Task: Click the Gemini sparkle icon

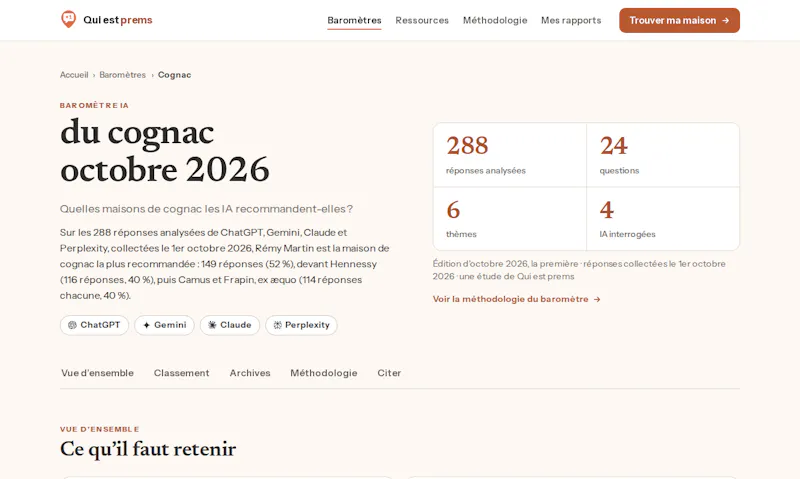Action: 146,325
